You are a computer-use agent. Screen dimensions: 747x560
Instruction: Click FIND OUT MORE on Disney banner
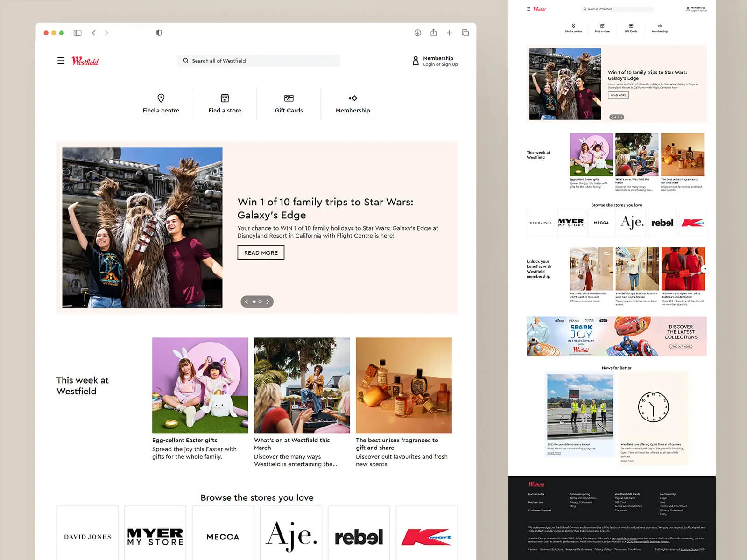click(x=681, y=346)
